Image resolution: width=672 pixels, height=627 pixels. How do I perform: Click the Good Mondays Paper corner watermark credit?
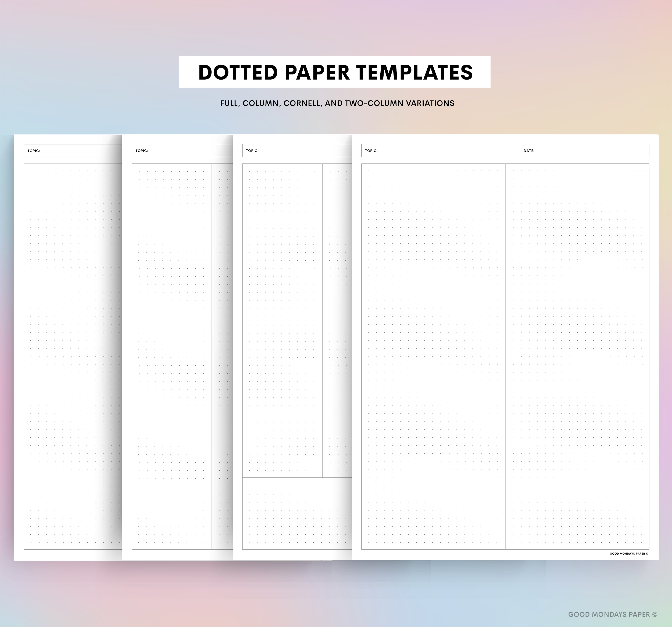pyautogui.click(x=613, y=614)
